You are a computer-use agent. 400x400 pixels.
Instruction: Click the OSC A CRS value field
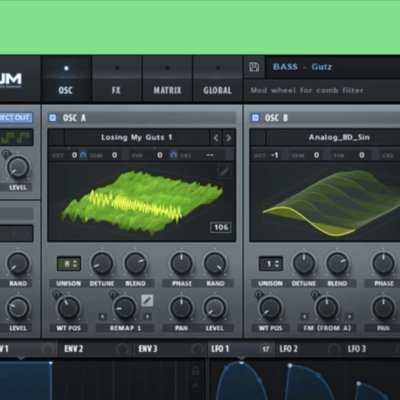coord(210,155)
